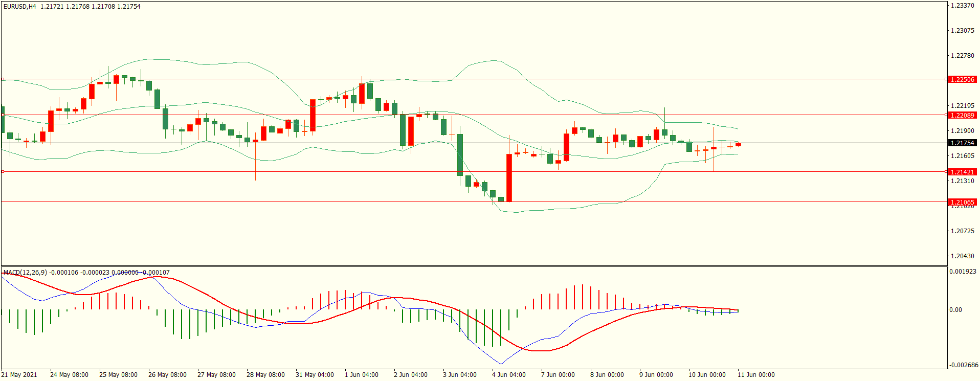The width and height of the screenshot is (980, 381).
Task: Select the red 1.22506 price level tag
Action: click(962, 80)
